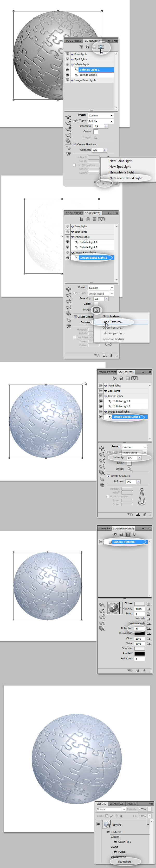Screen dimensions: 156x868
Task: Select the Sphere_Material entry
Action: pos(124,542)
